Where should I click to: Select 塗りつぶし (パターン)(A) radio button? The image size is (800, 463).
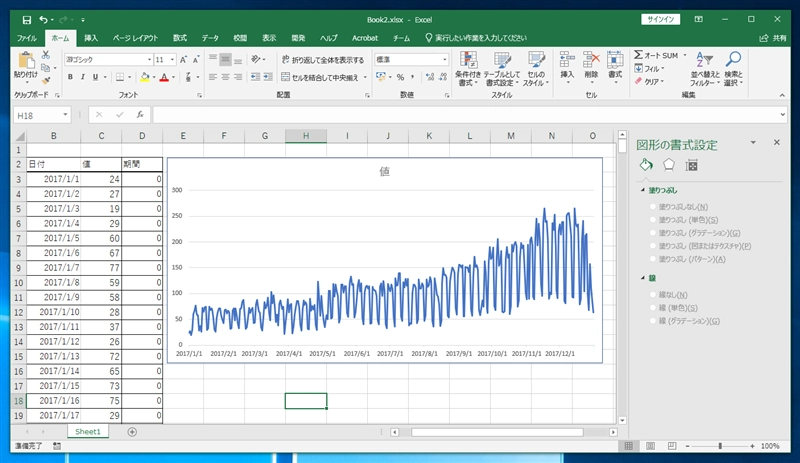[x=653, y=259]
